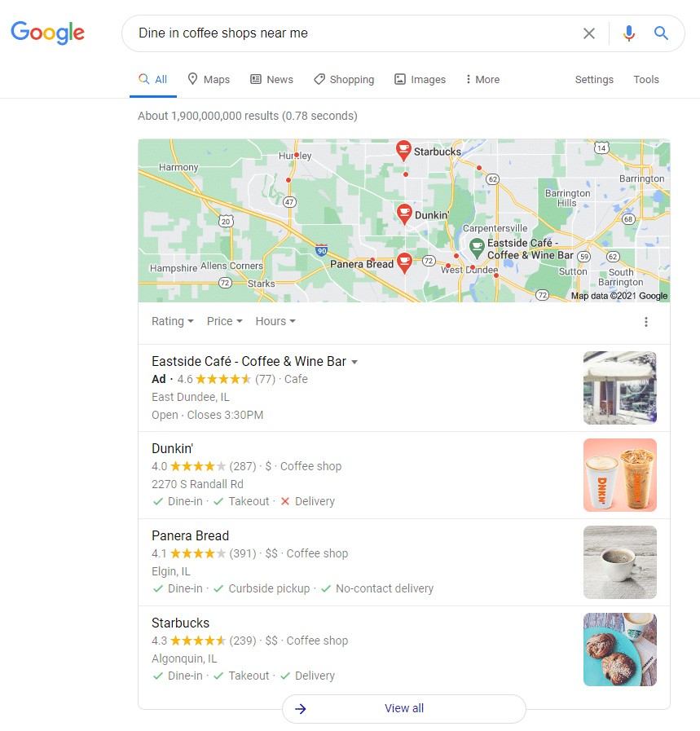
Task: Switch to the Maps tab
Action: coord(209,79)
